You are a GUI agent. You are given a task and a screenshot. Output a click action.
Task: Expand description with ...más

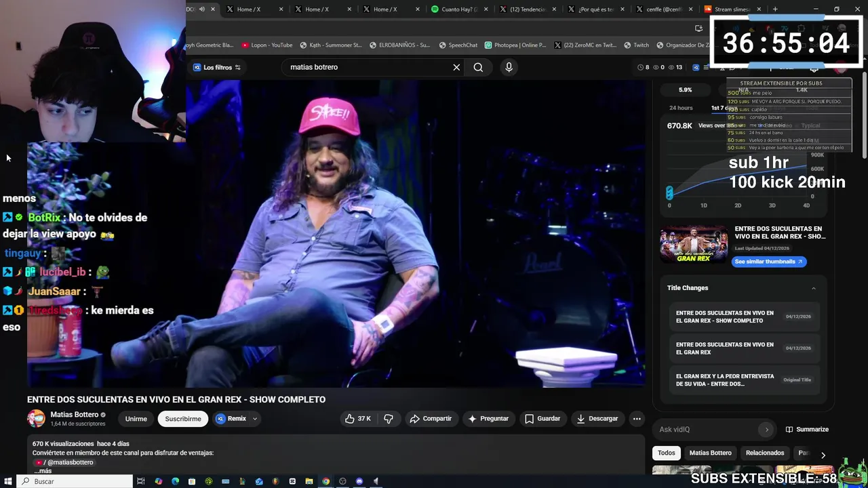click(x=43, y=470)
